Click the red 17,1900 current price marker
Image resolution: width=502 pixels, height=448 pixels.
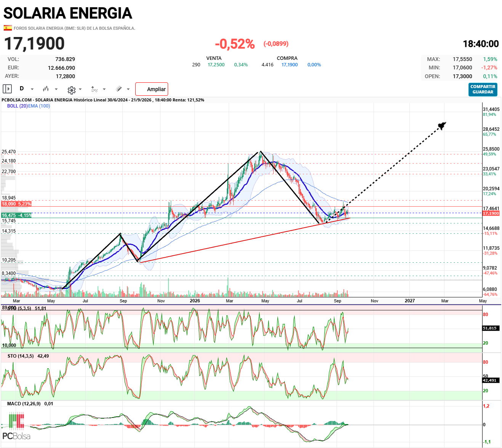pyautogui.click(x=491, y=214)
